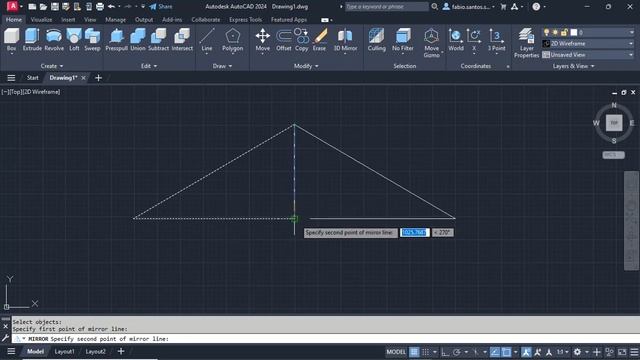
Task: Activate the Extrude tool
Action: point(32,40)
